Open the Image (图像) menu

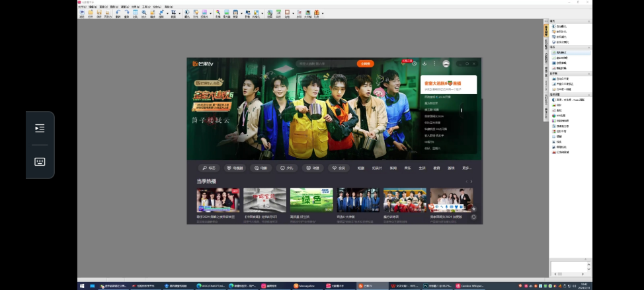click(114, 7)
